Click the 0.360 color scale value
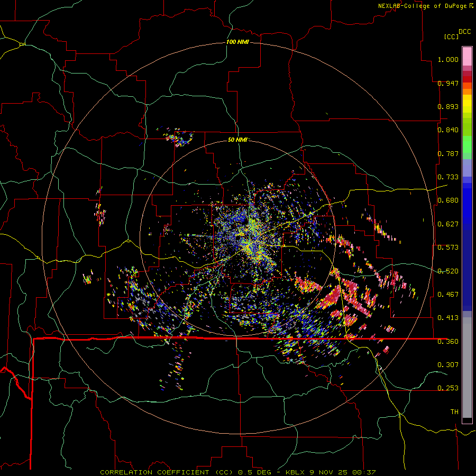Viewport: 476px width, 476px height. [x=448, y=342]
